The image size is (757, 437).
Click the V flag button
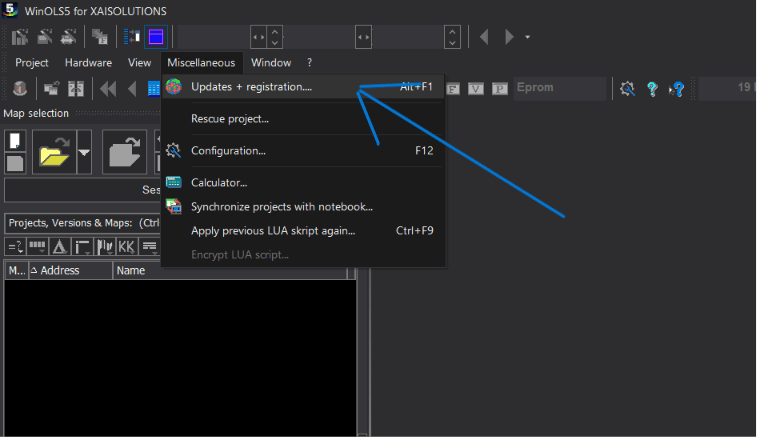click(x=476, y=89)
